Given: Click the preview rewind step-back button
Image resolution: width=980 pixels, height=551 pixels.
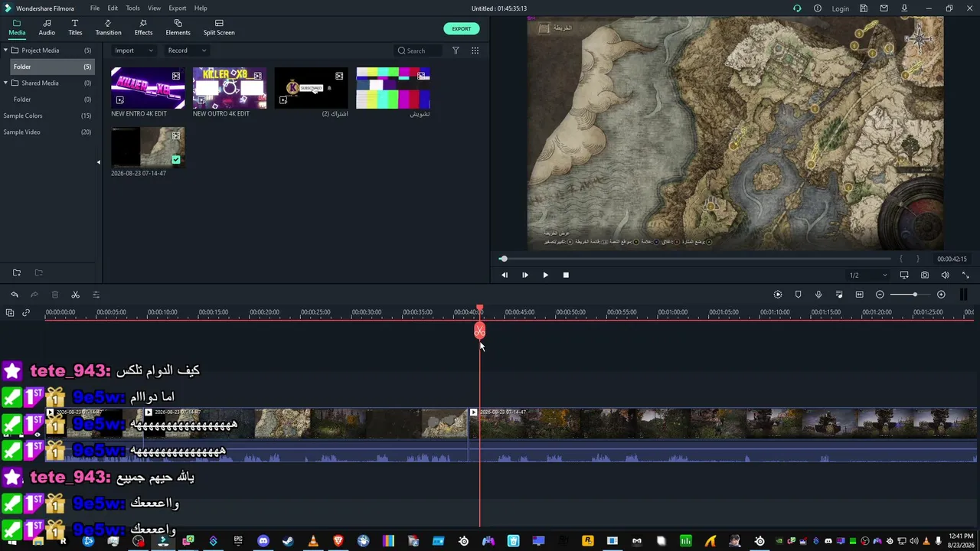Looking at the screenshot, I should coord(504,275).
